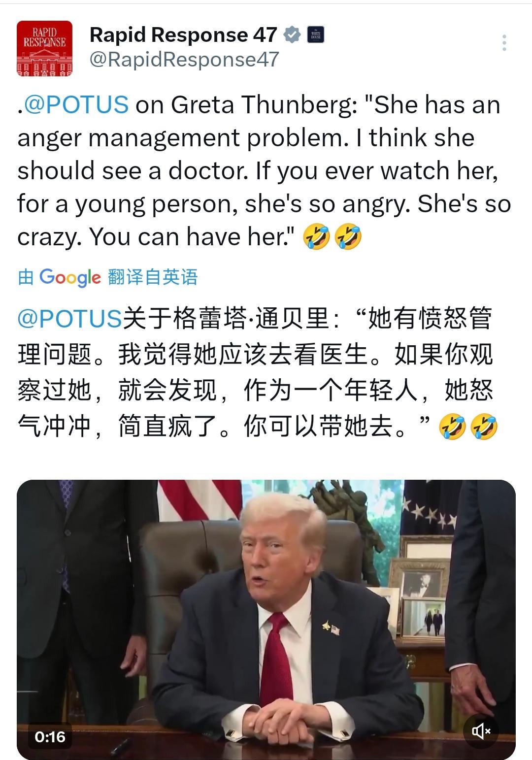Click the 由 character before the Google logo
The width and height of the screenshot is (532, 760).
point(26,277)
